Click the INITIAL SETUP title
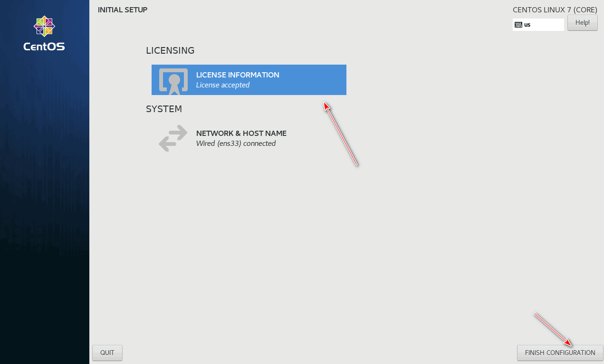Screen dimensions: 604x364 click(x=123, y=10)
